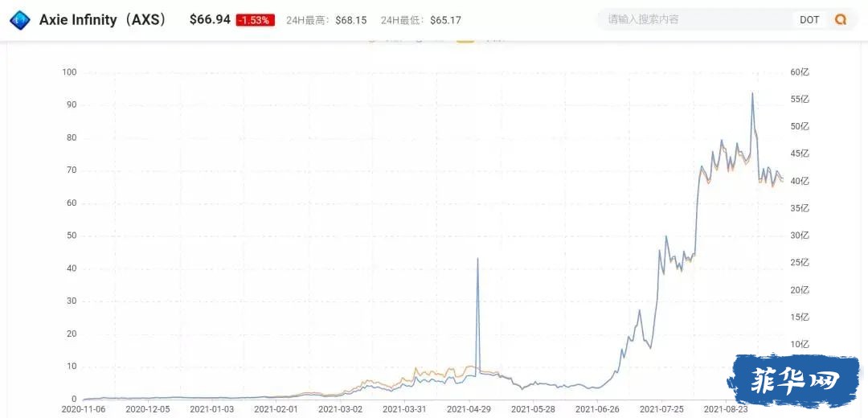868x418 pixels.
Task: Click the 45亿 right axis label
Action: (800, 154)
